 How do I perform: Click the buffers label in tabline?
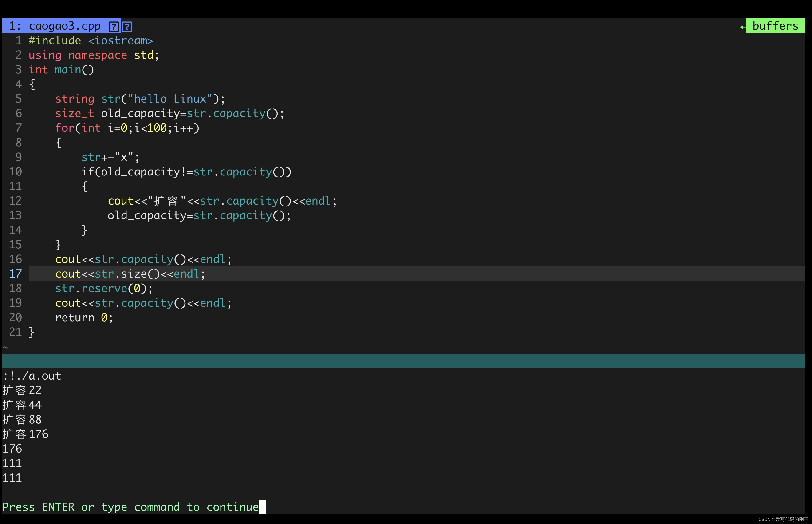775,26
